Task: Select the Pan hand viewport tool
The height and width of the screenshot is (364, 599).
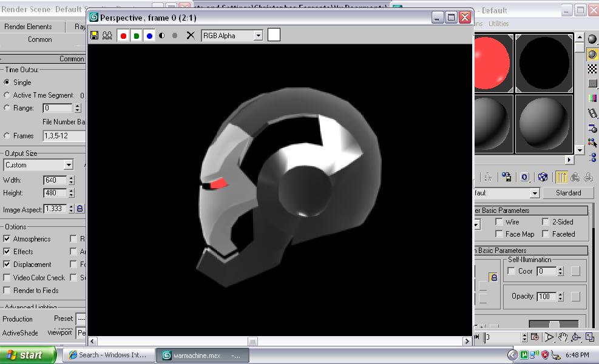Action: coord(563,337)
